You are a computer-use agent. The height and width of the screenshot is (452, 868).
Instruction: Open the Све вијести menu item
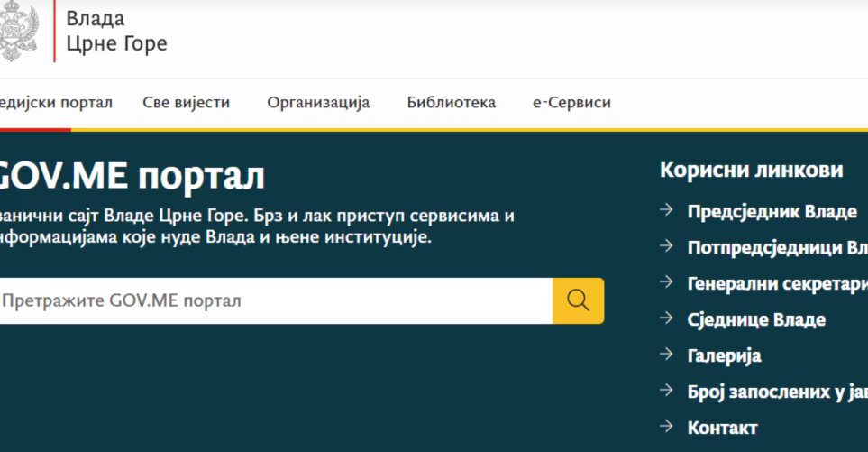tap(186, 103)
